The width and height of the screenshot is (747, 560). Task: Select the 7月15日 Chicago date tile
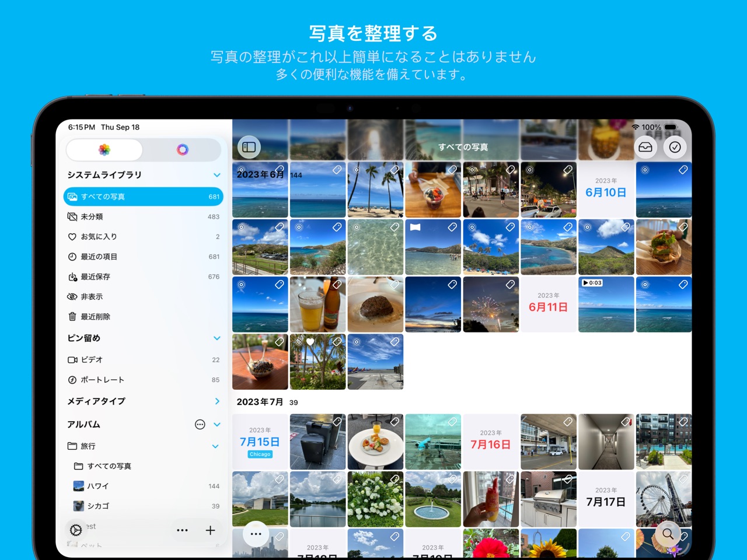pos(260,442)
